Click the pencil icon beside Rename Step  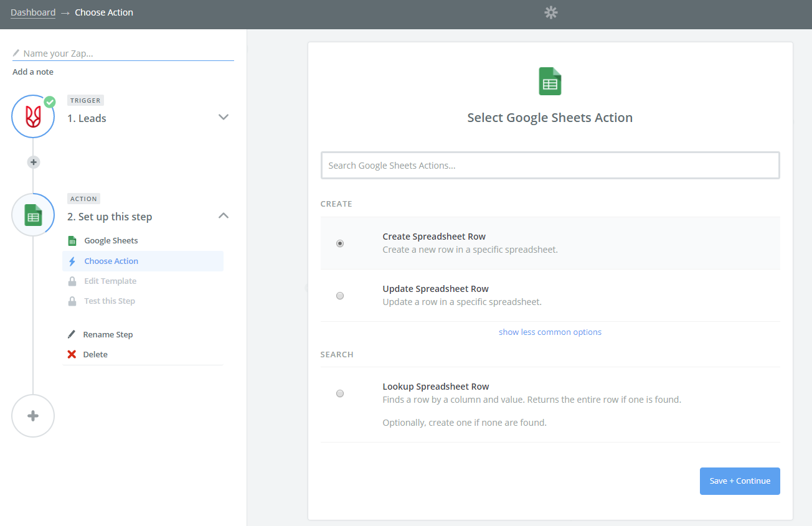pos(72,334)
